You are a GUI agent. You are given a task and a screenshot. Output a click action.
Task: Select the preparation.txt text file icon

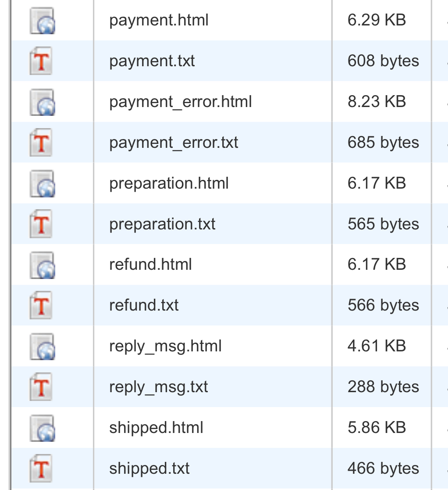[41, 224]
